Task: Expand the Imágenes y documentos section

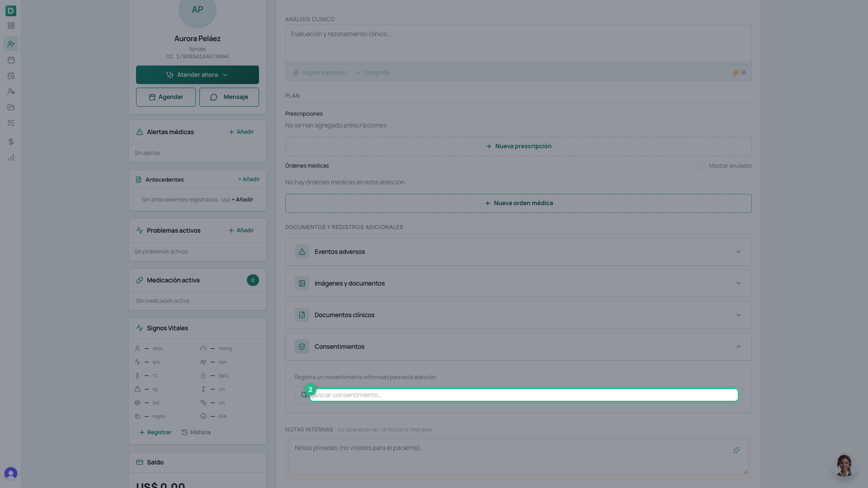Action: [518, 283]
